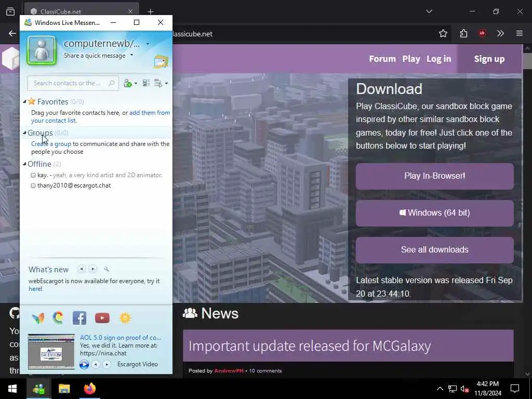Open the notification center icon
Image resolution: width=532 pixels, height=399 pixels.
tap(515, 389)
